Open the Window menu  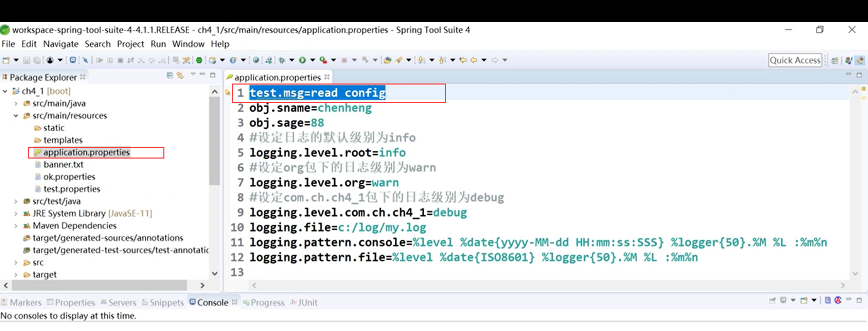(188, 44)
